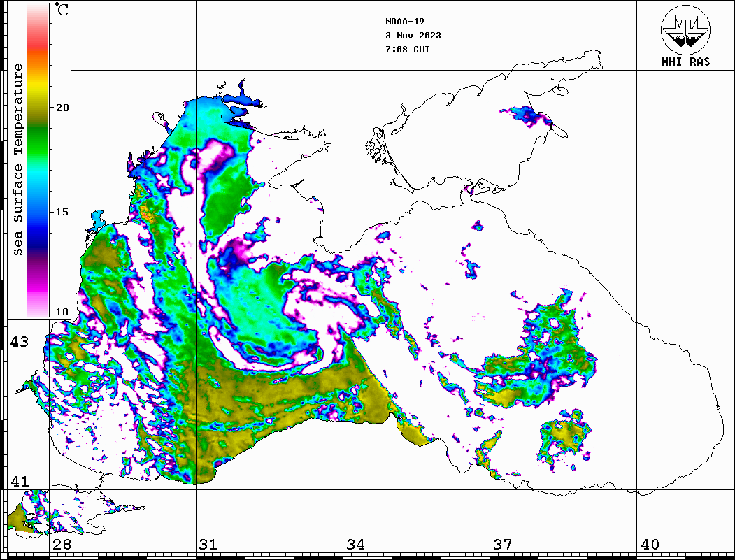Select the NOAA-19 satellite label
This screenshot has width=735, height=560.
(x=404, y=22)
